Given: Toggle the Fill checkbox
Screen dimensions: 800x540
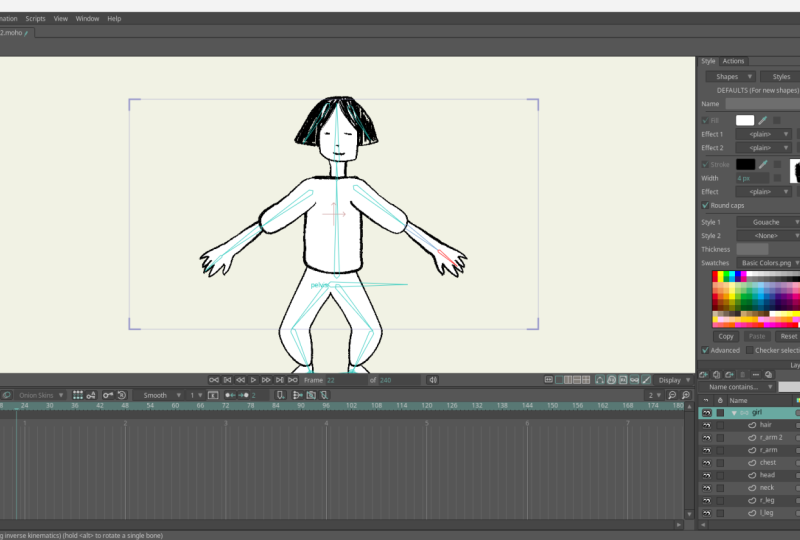Looking at the screenshot, I should click(x=705, y=120).
